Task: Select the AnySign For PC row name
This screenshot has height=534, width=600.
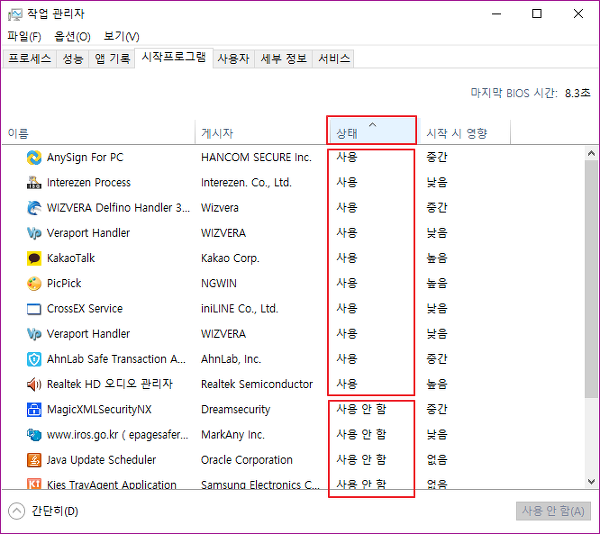Action: pos(85,157)
